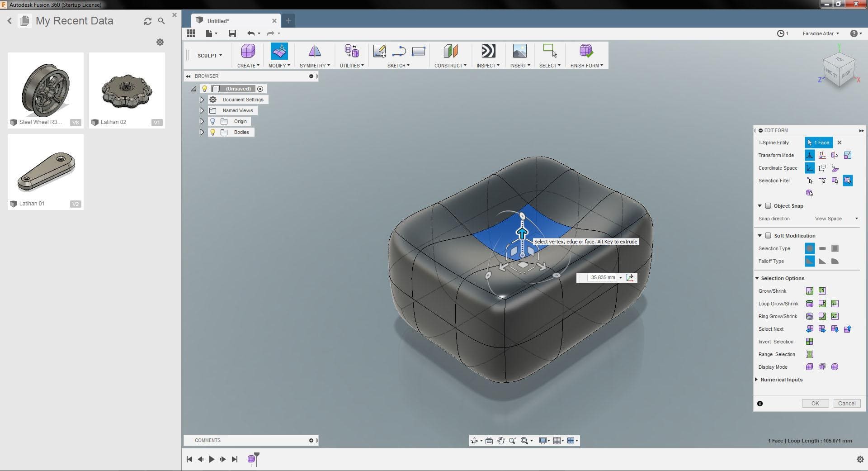Open the UTILITIES menu
The image size is (868, 471).
coord(352,66)
